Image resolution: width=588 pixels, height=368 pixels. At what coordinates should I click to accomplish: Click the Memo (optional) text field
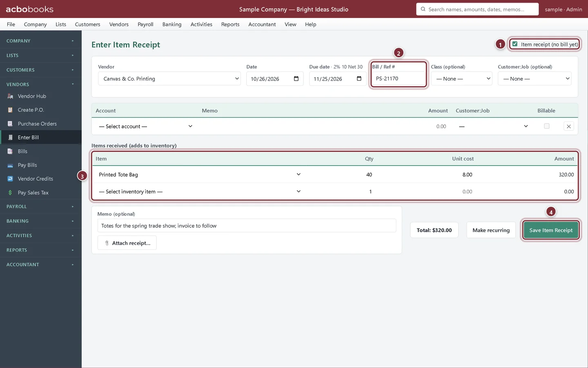click(x=247, y=226)
